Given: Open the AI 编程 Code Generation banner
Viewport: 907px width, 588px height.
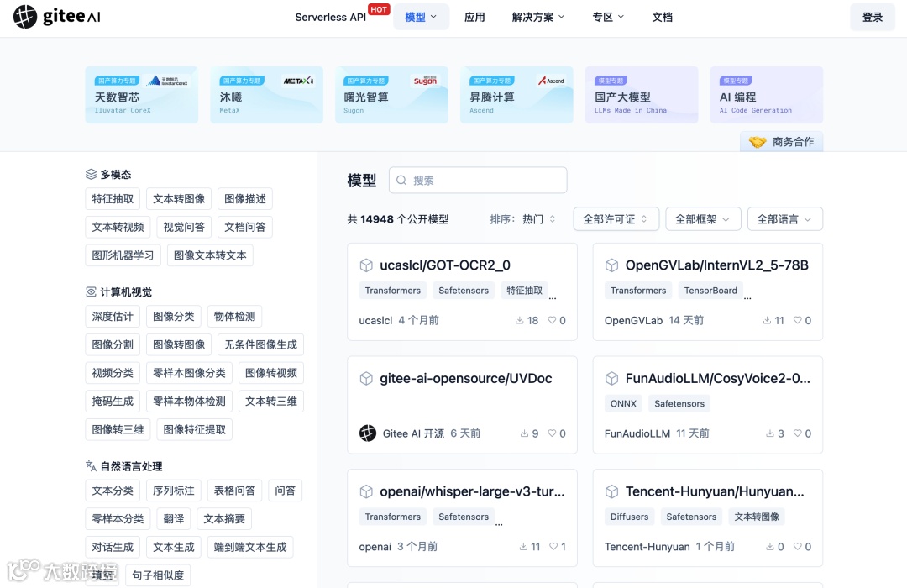Looking at the screenshot, I should click(x=767, y=94).
